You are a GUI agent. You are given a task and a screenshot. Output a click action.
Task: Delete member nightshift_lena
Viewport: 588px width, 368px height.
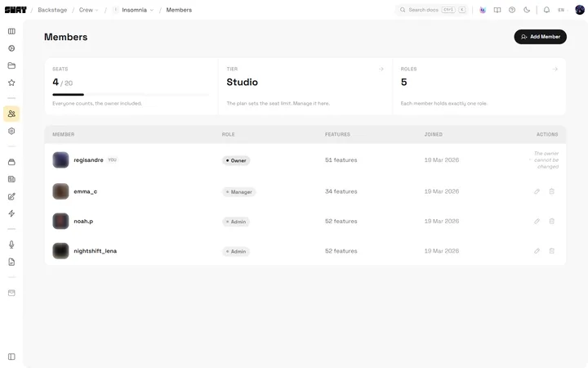(x=551, y=251)
